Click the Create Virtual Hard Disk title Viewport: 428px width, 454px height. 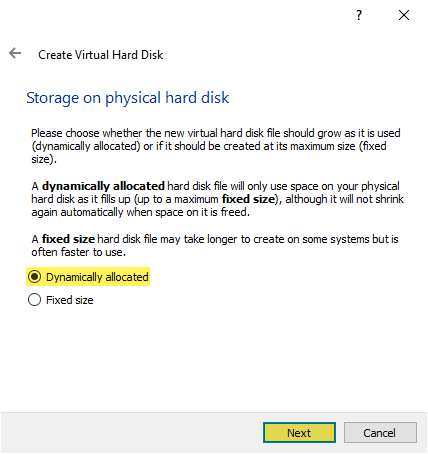click(100, 55)
